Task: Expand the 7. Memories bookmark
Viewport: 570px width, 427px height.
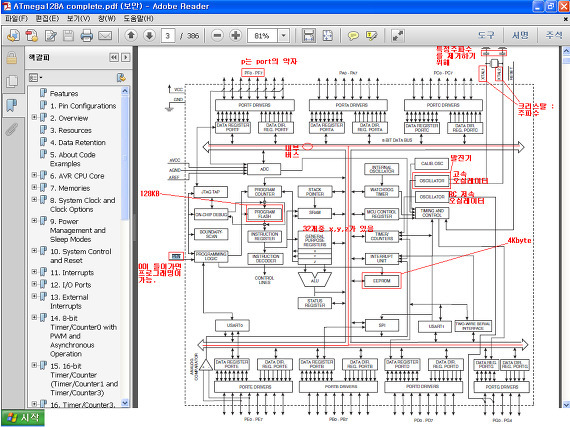Action: [x=34, y=187]
